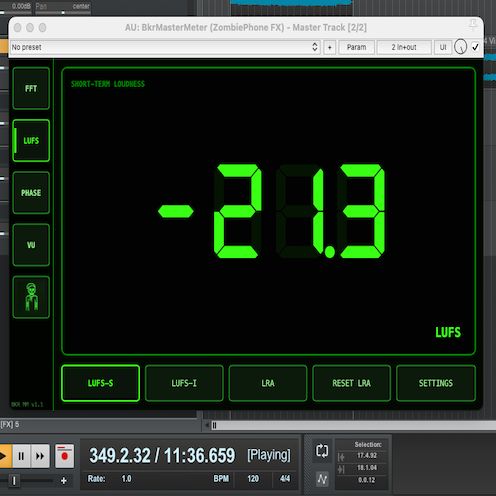Toggle the UI button in plugin header
Viewport: 496px width, 496px height.
pyautogui.click(x=443, y=47)
